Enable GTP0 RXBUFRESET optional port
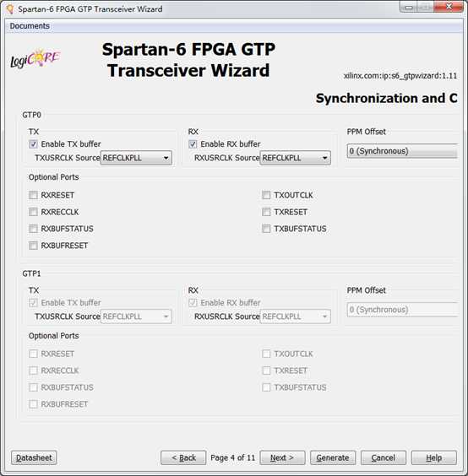Image resolution: width=468 pixels, height=476 pixels. coord(33,246)
